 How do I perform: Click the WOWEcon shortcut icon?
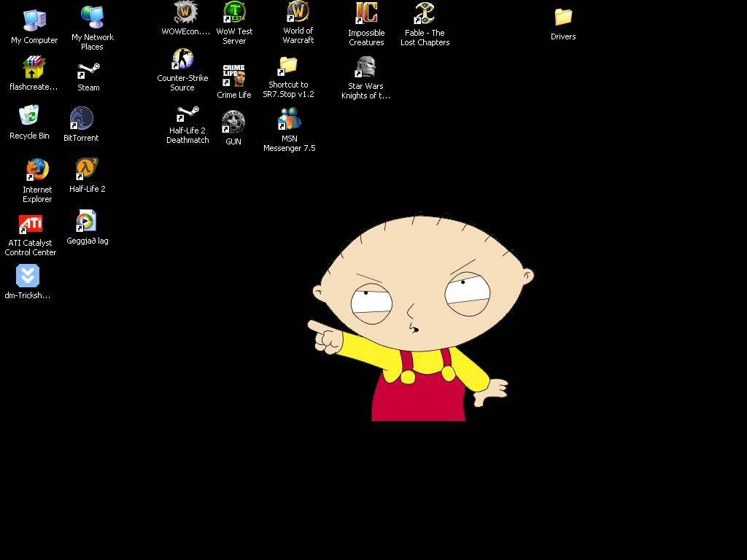click(185, 12)
